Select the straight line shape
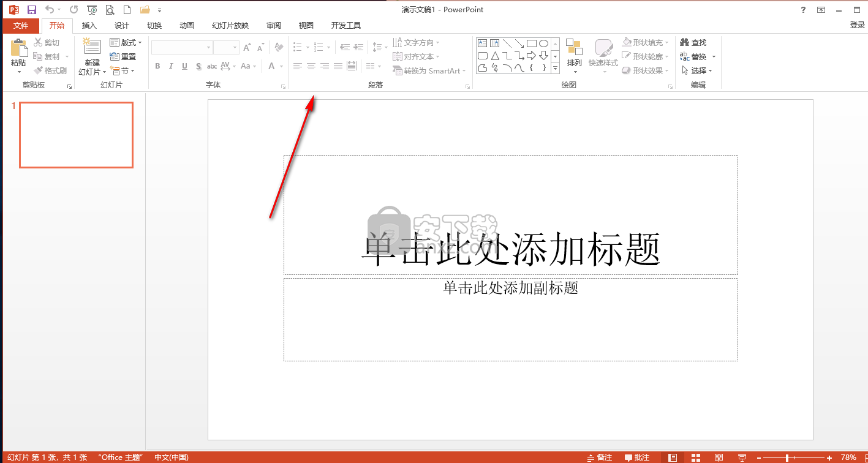The height and width of the screenshot is (463, 868). 507,43
